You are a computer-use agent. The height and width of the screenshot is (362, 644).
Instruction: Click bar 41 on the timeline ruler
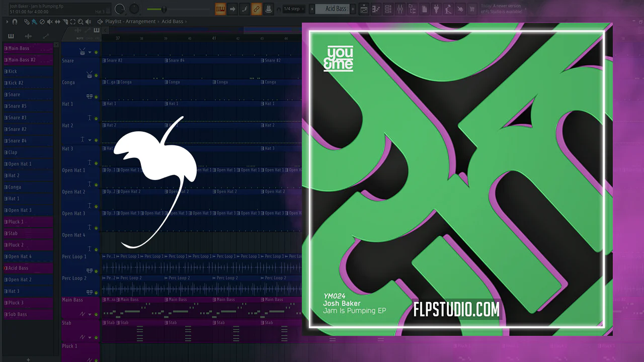[214, 38]
